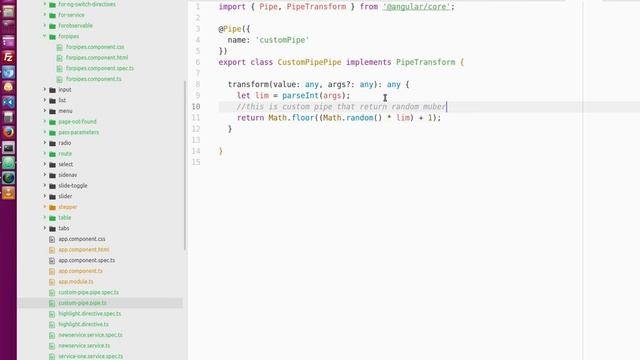640x360 pixels.
Task: Click the file icon beside newservice.service.ts
Action: point(52,346)
